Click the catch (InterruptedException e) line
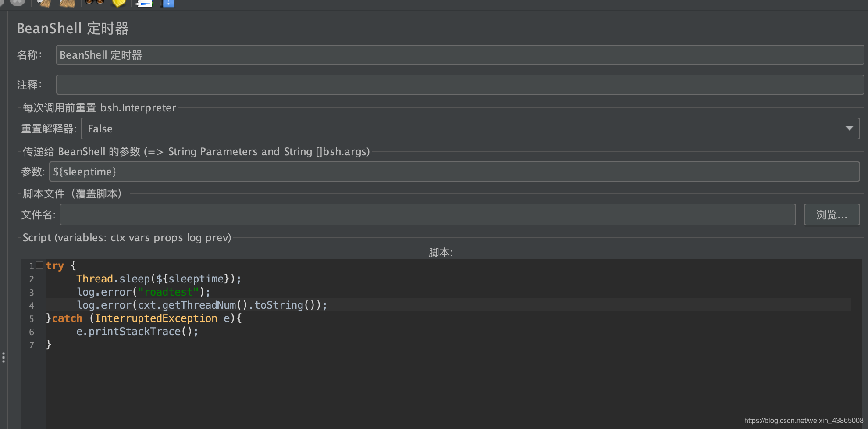This screenshot has height=429, width=868. pyautogui.click(x=144, y=318)
